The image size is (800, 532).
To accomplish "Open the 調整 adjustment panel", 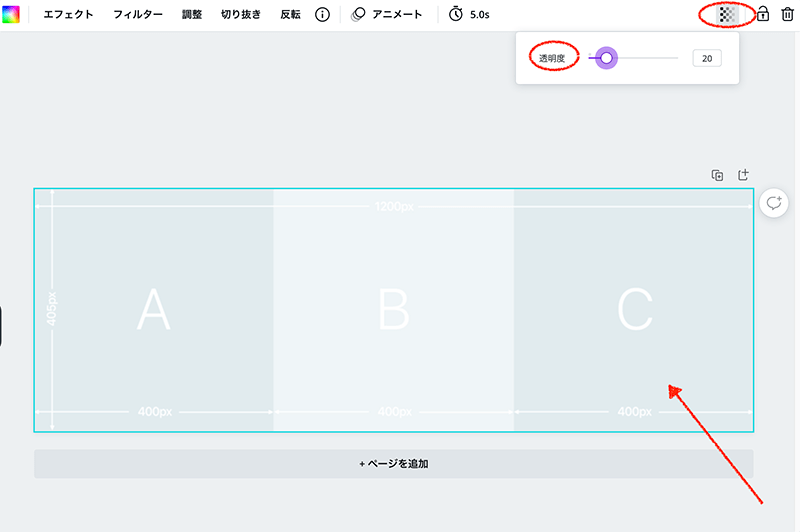I will point(192,14).
